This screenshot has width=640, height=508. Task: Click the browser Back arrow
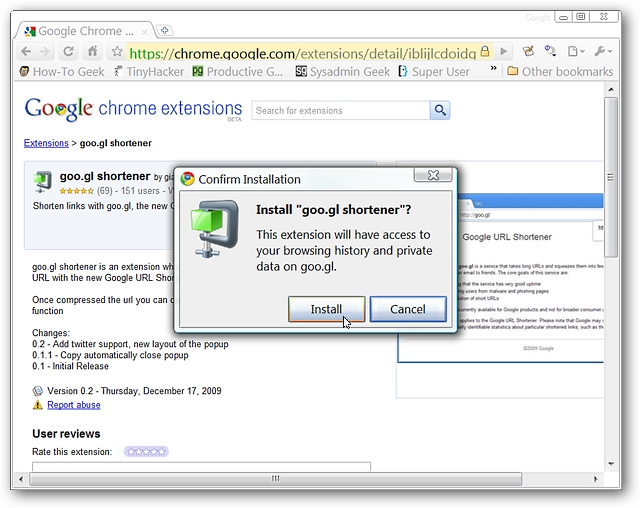(25, 51)
